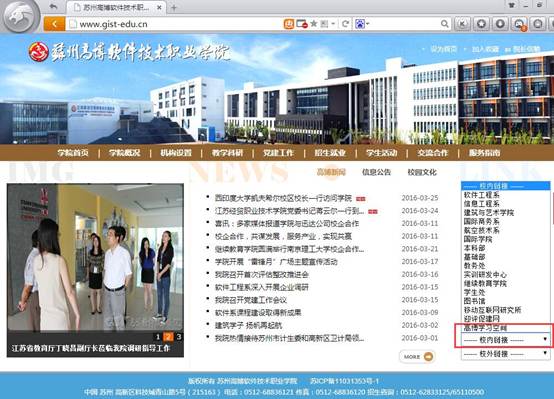Open the 学院概况 navigation menu item
This screenshot has width=554, height=399.
(124, 153)
